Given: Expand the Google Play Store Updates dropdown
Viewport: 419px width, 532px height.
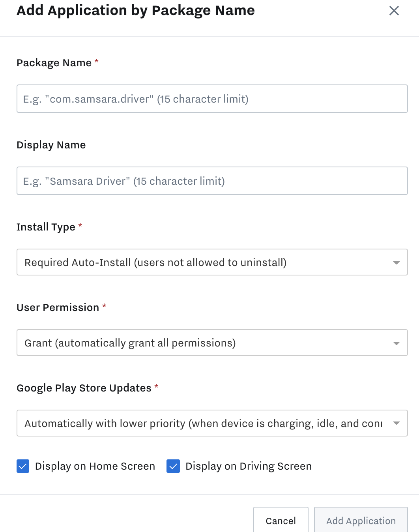Looking at the screenshot, I should (x=212, y=423).
